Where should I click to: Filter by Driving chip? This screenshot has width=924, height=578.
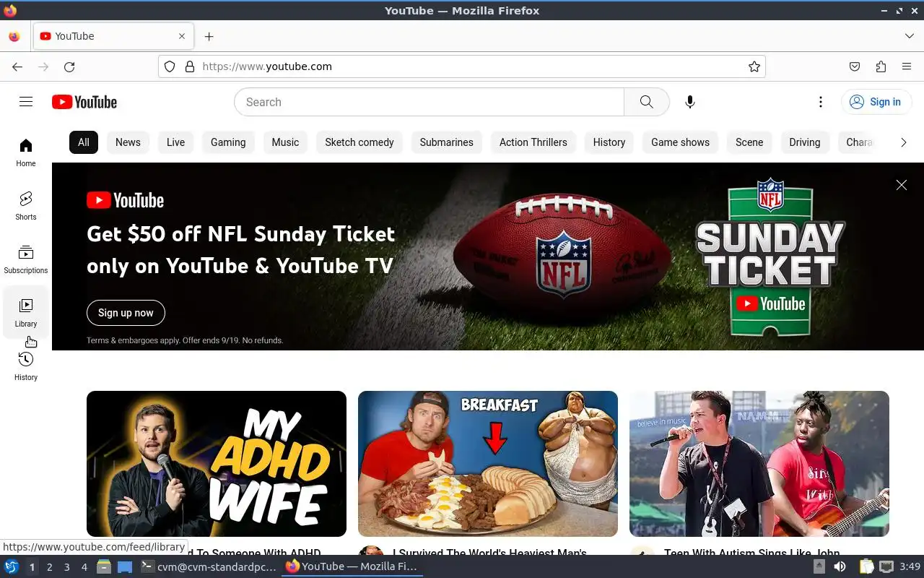[805, 142]
